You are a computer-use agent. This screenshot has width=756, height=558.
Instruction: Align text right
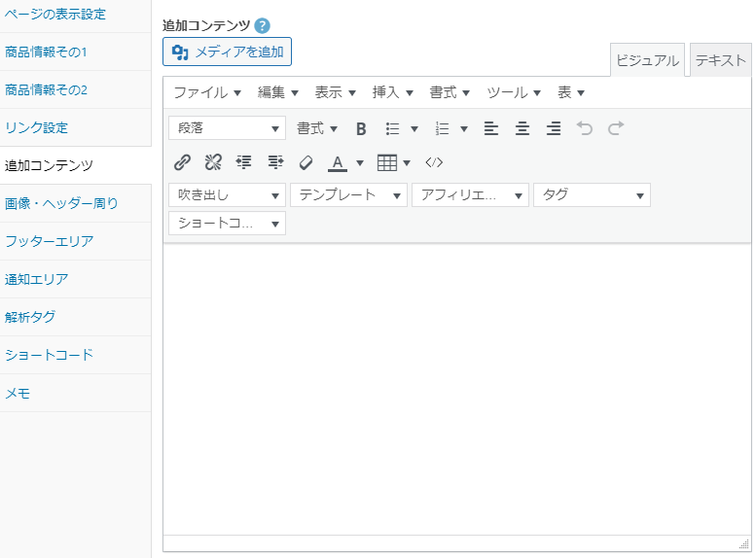click(554, 128)
